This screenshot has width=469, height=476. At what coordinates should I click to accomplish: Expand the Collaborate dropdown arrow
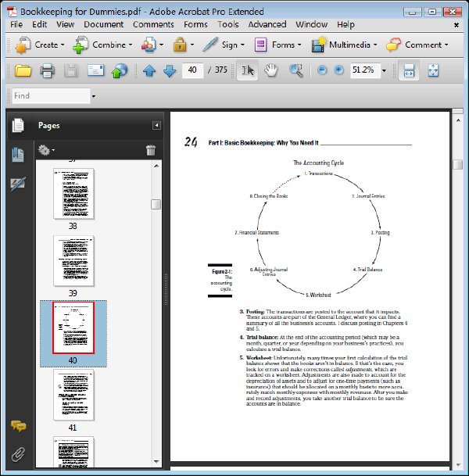coord(161,45)
